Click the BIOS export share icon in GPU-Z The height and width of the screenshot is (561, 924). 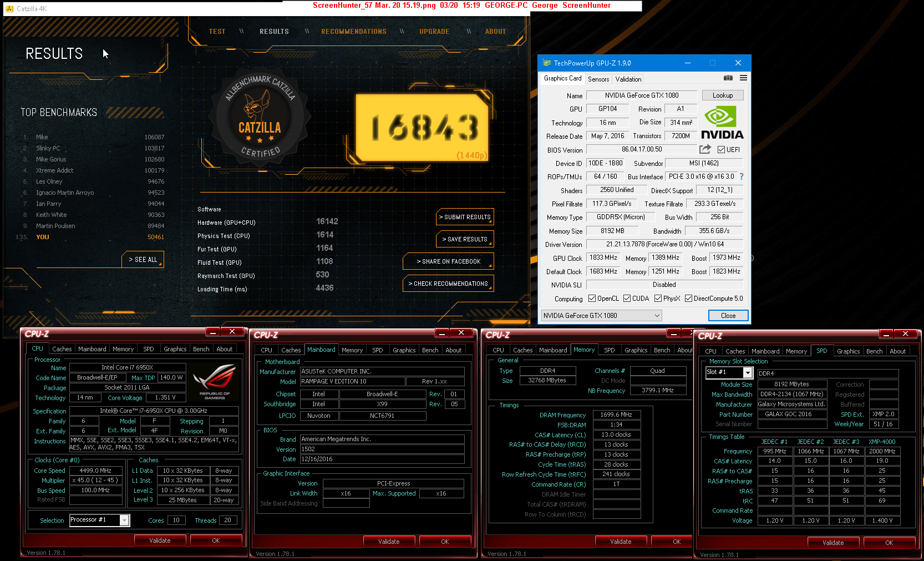click(x=705, y=149)
